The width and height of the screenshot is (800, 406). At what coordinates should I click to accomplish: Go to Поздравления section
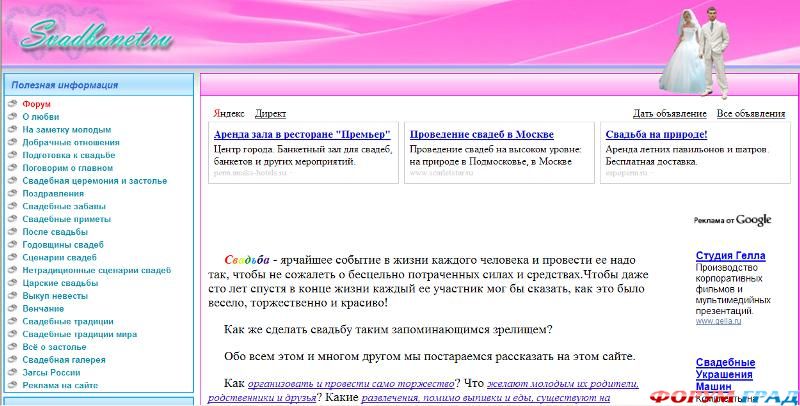click(53, 193)
